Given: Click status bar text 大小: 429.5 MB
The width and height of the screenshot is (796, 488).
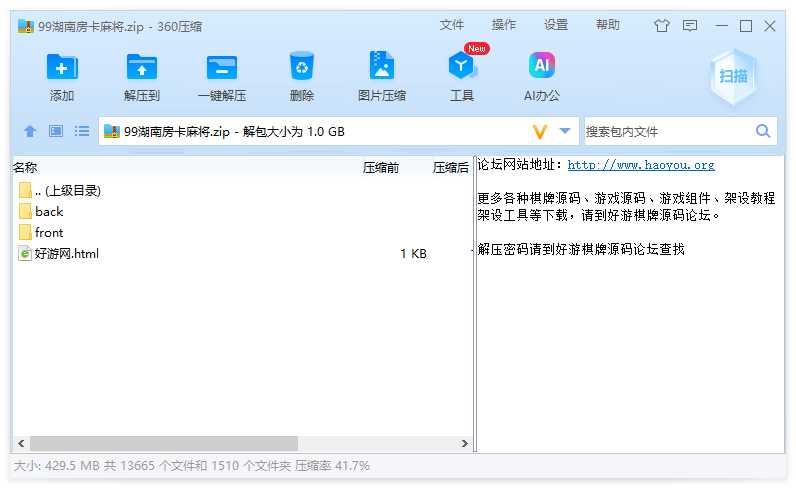Looking at the screenshot, I should coord(57,466).
